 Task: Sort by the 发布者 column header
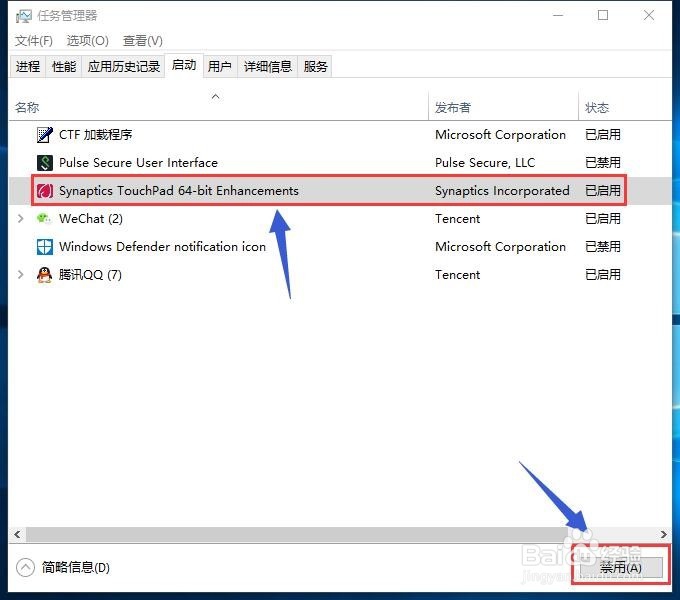point(503,107)
